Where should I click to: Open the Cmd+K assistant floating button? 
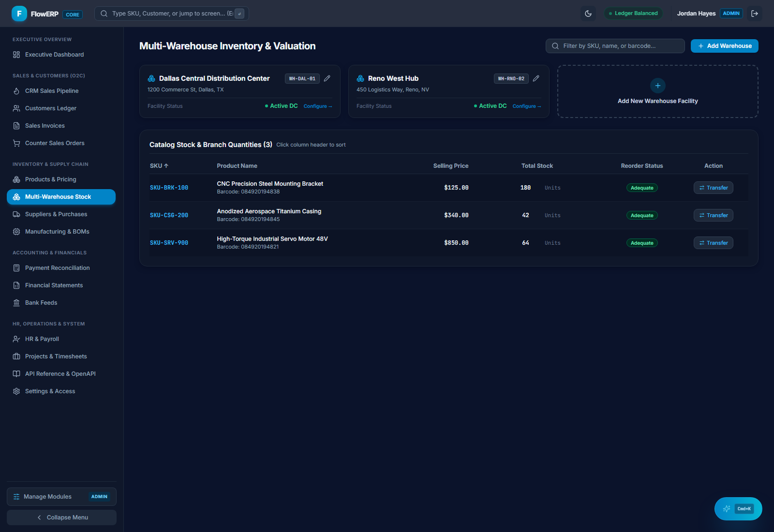(x=738, y=509)
